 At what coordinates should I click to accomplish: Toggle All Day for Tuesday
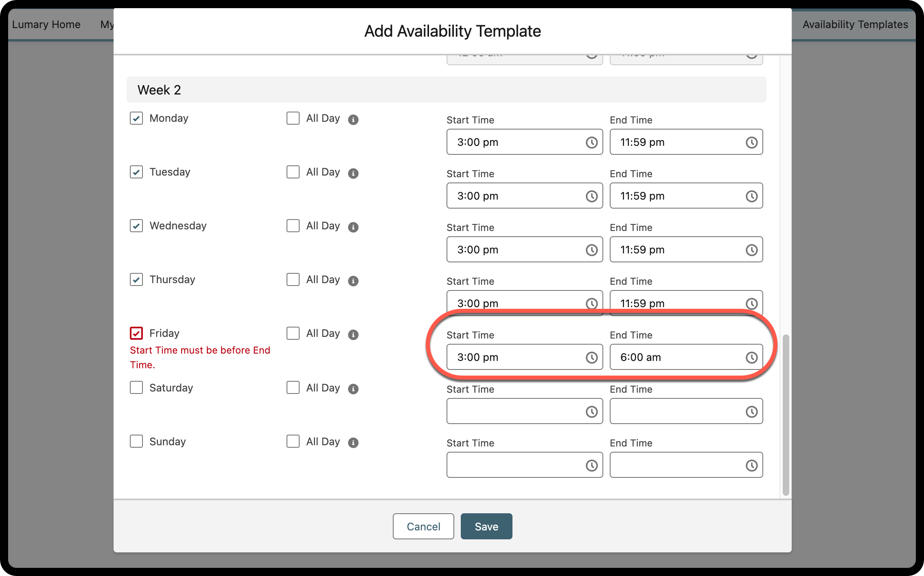[293, 172]
